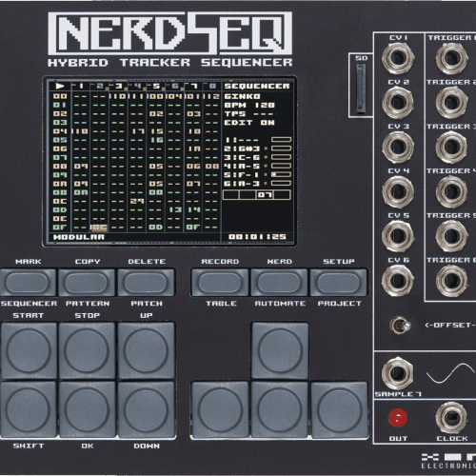Push the MARK / SEQUENCER button
This screenshot has height=476, width=476.
point(28,283)
